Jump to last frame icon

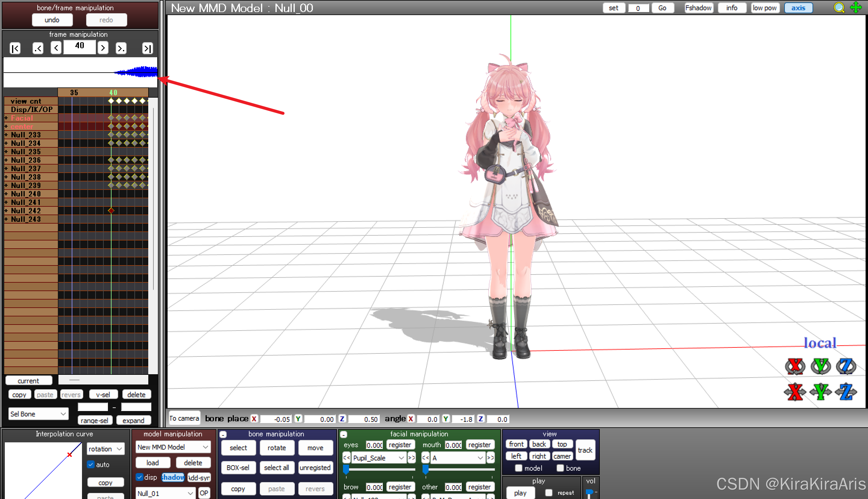(147, 48)
